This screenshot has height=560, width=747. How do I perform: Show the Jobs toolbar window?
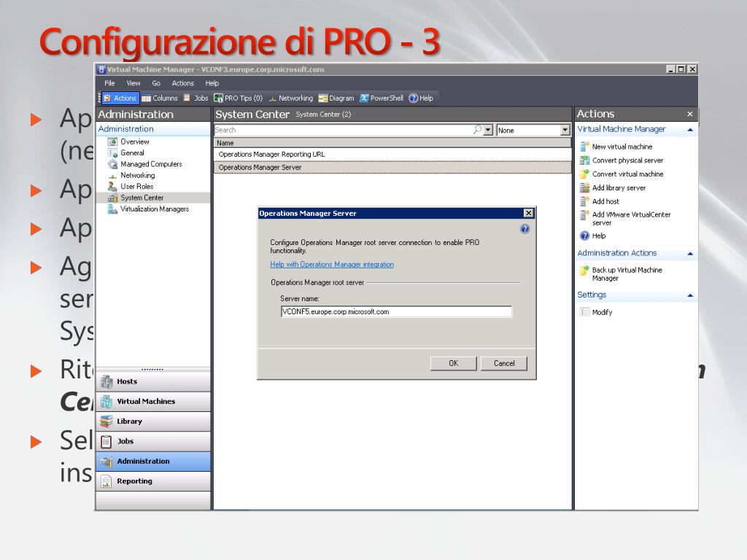tap(196, 98)
